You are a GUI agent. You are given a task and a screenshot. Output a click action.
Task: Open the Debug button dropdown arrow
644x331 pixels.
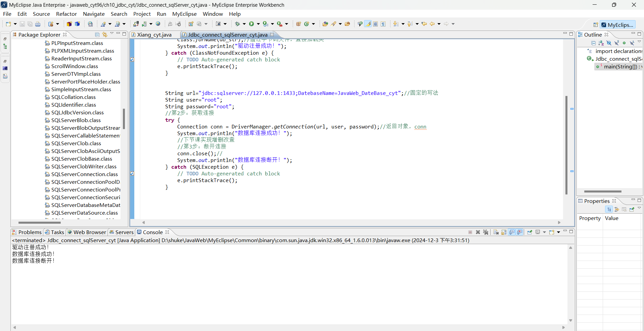244,24
